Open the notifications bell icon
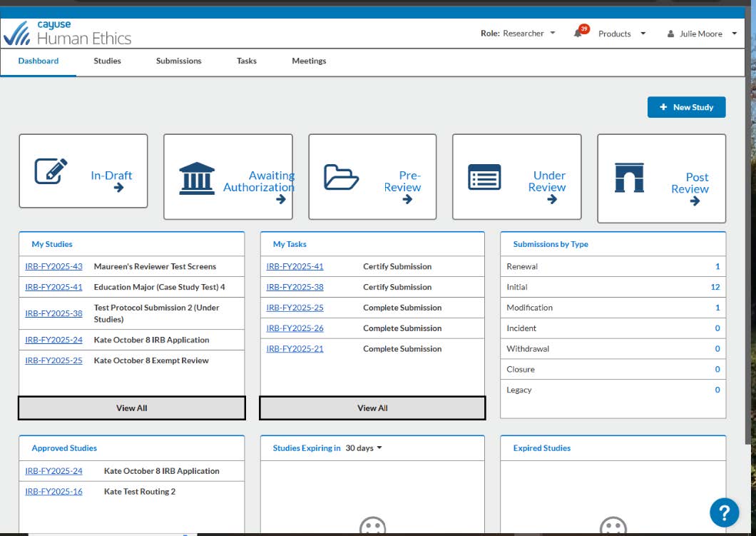The image size is (756, 536). [578, 34]
